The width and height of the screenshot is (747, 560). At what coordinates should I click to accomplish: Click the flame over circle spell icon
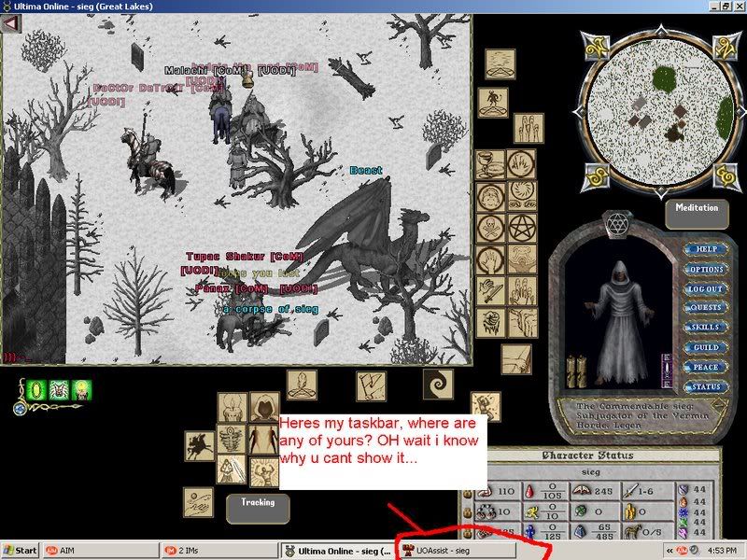point(302,385)
